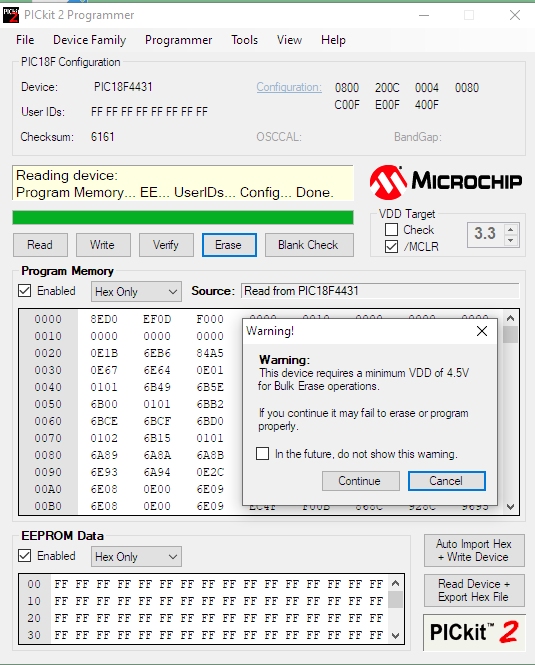Click the User IDs value FF FF FF
This screenshot has width=535, height=665.
[149, 112]
